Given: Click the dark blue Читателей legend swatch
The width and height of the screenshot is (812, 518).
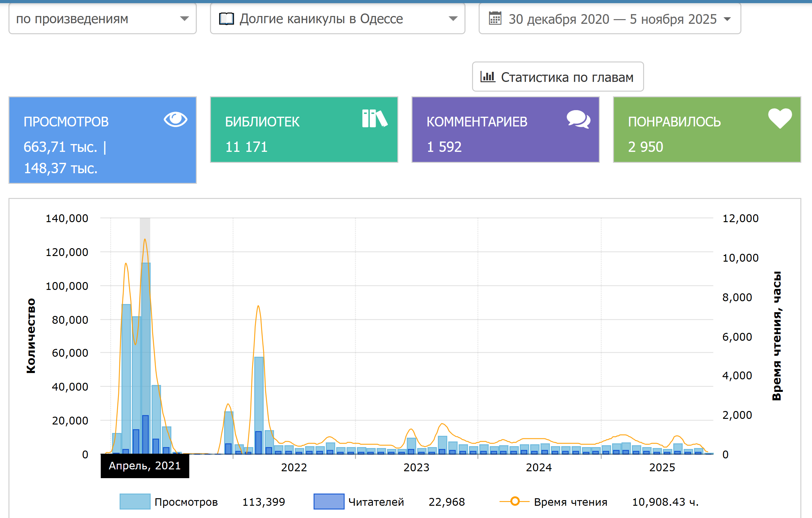Looking at the screenshot, I should click(329, 501).
